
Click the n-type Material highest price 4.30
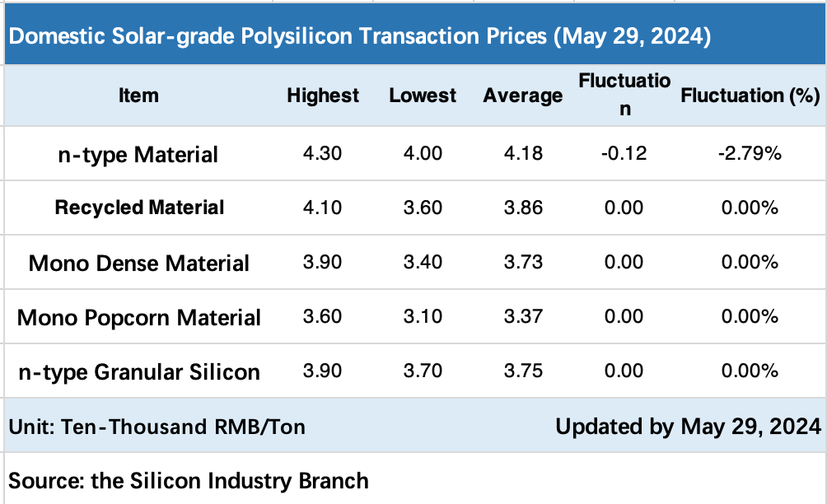point(323,153)
